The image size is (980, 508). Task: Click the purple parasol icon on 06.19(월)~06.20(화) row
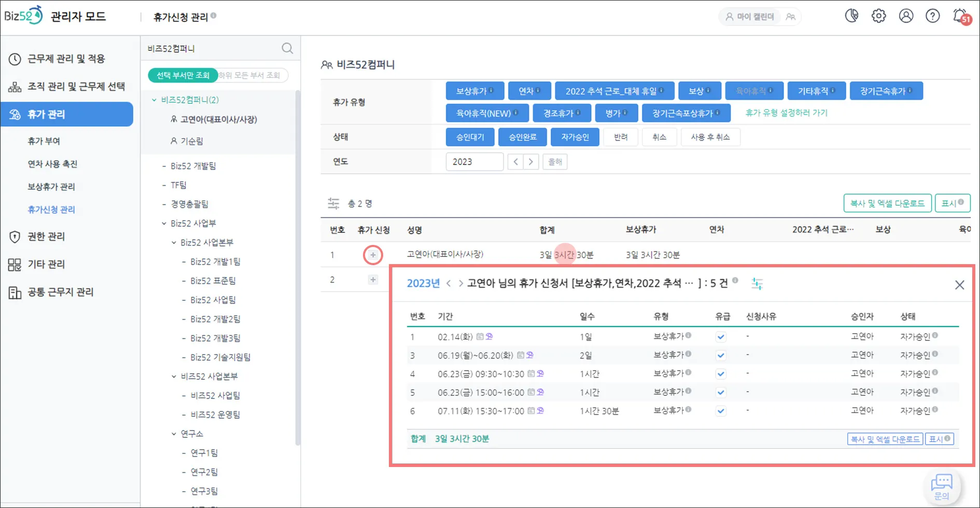tap(530, 355)
